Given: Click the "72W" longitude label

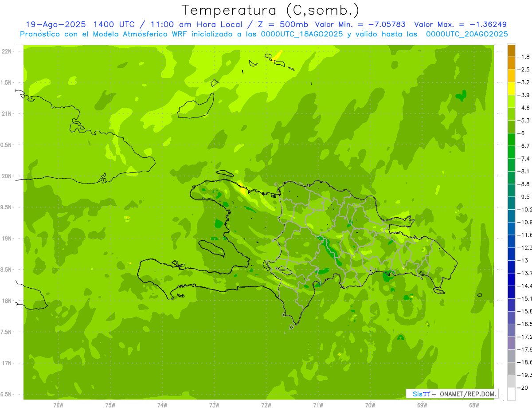Looking at the screenshot, I should [x=266, y=405].
